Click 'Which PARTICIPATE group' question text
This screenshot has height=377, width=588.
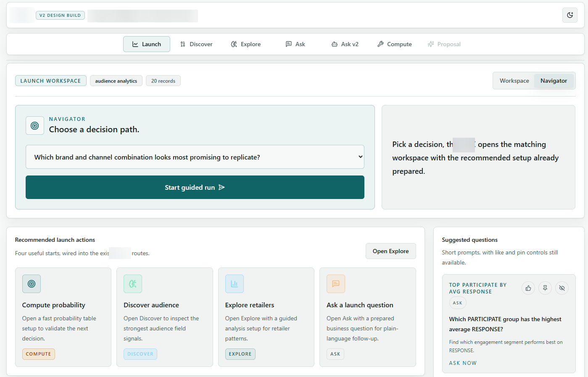[505, 324]
